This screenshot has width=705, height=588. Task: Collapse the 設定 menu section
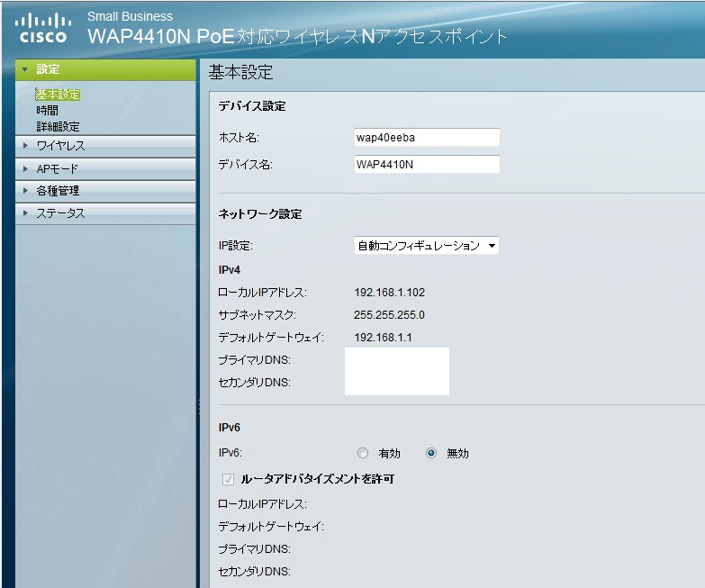pos(105,69)
